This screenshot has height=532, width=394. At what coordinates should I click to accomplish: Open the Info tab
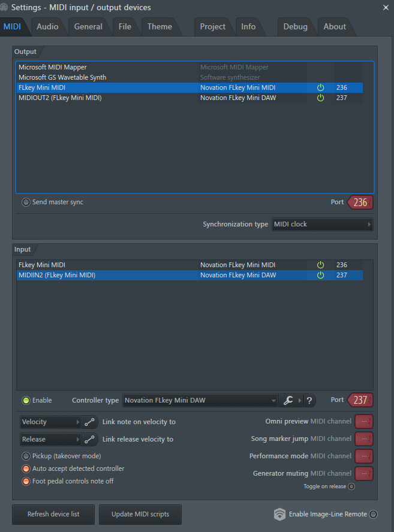248,26
